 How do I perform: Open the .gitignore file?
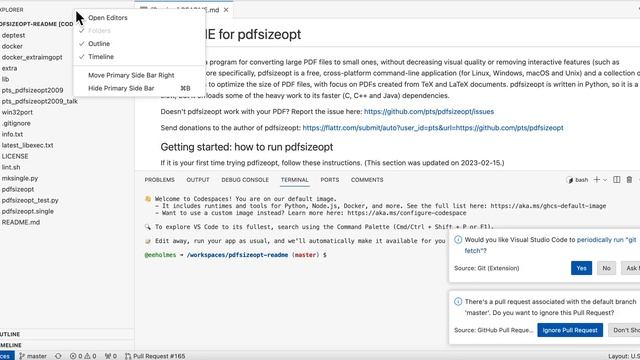(16, 123)
